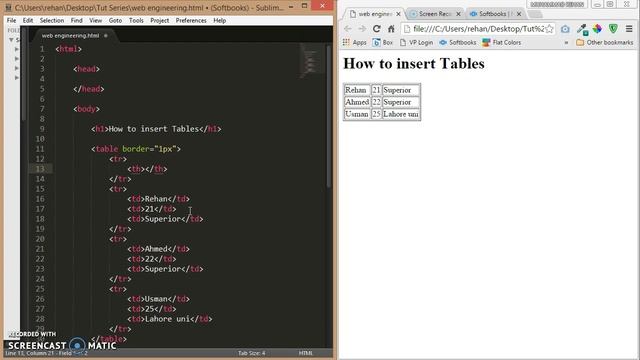Click the eyedropper color picker extension

pos(582,29)
